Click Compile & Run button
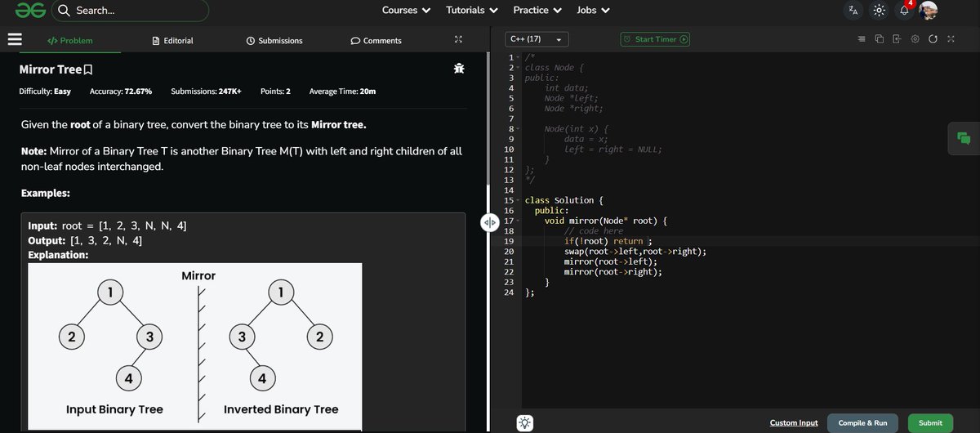 click(x=862, y=423)
